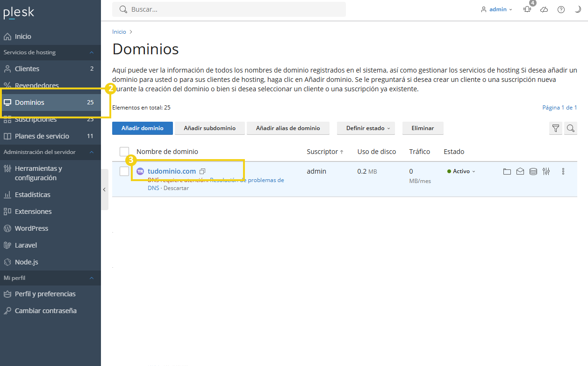Open hosting settings sliders icon for tudominio.com
Screen dimensions: 588x366
click(x=546, y=171)
